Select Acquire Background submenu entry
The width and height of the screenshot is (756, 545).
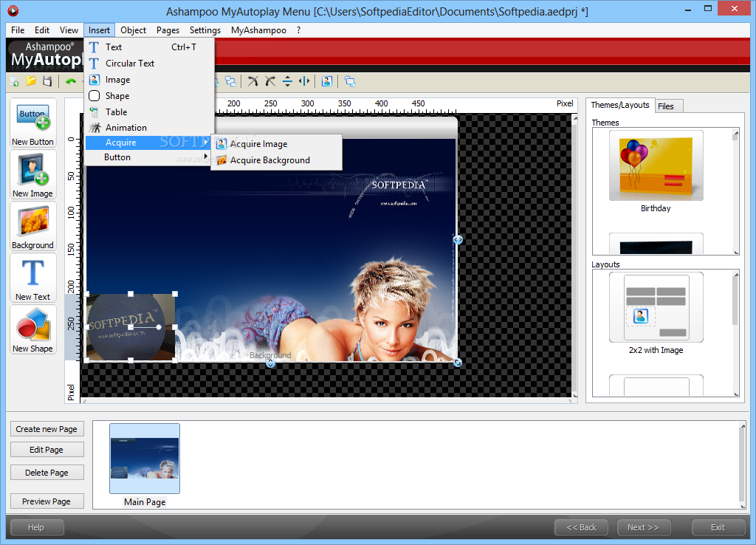click(x=276, y=160)
